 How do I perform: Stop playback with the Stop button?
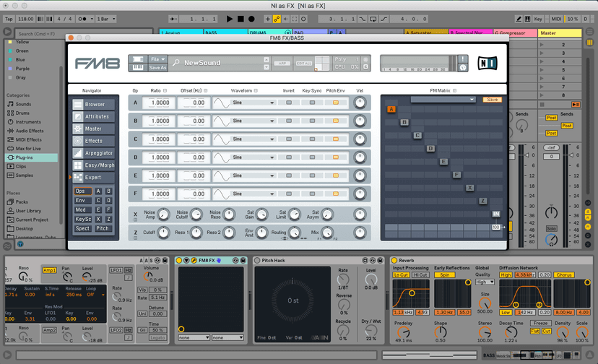[x=240, y=19]
